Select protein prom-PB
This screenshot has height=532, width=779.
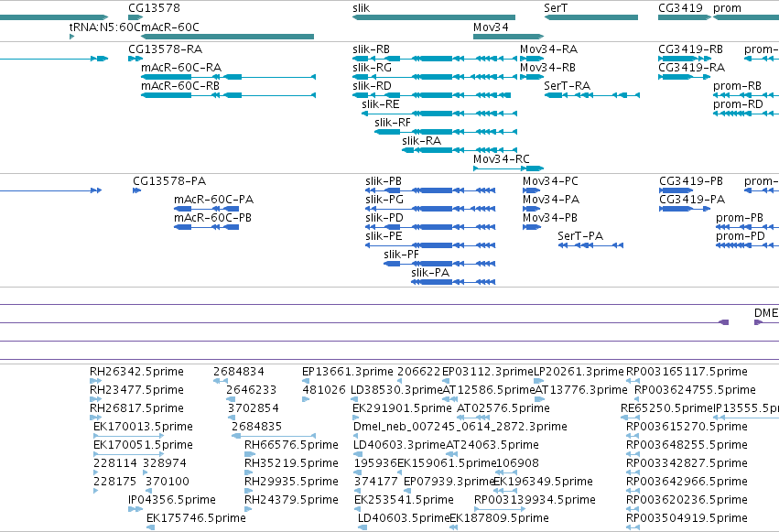[x=747, y=227]
